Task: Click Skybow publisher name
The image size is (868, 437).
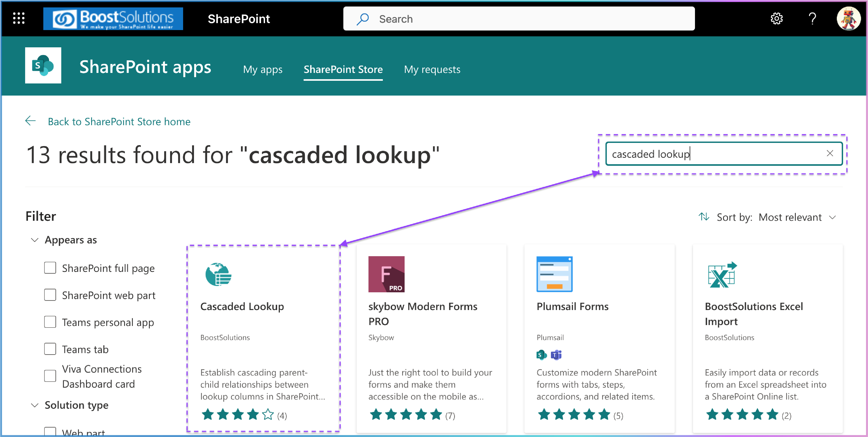Action: (x=381, y=337)
